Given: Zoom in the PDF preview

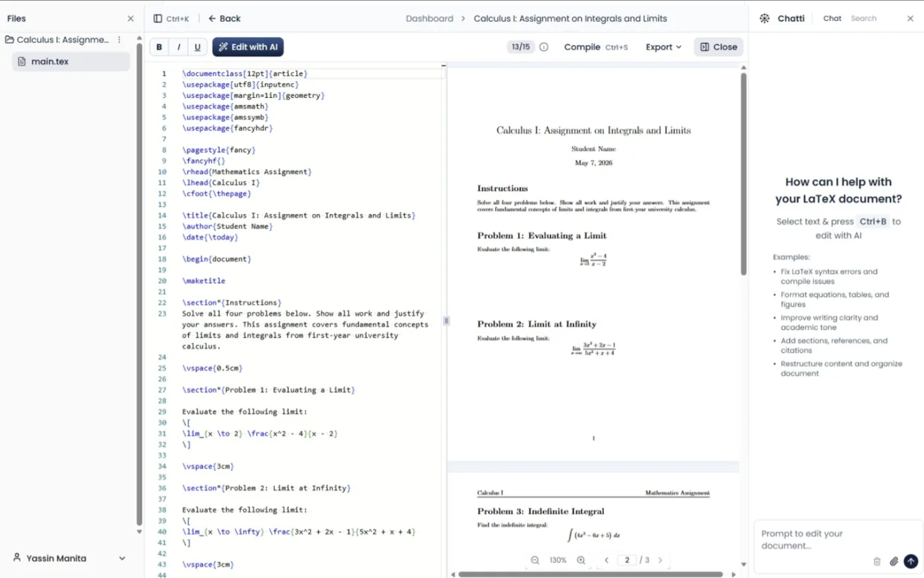Looking at the screenshot, I should (581, 560).
